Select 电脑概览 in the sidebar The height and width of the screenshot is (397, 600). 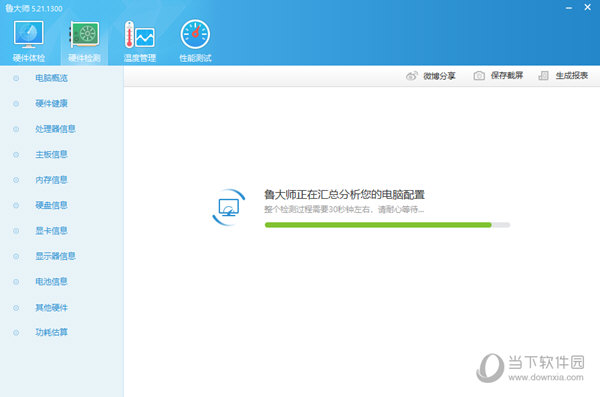click(x=51, y=78)
